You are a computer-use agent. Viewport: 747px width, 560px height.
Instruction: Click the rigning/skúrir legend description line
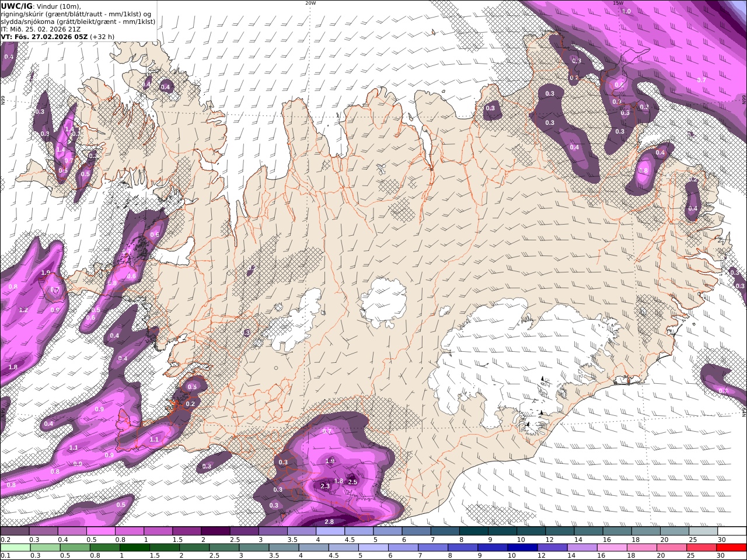click(x=76, y=14)
